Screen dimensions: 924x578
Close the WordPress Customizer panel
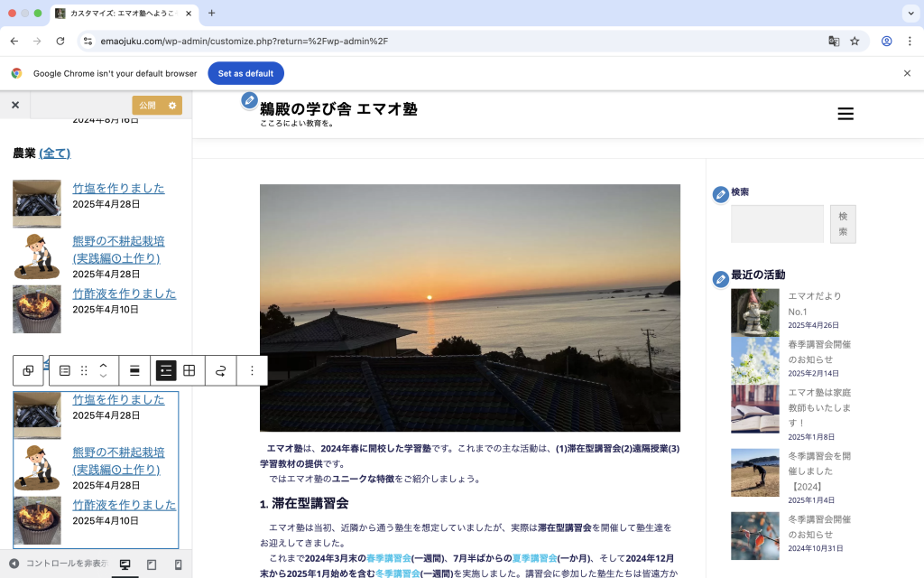point(15,105)
